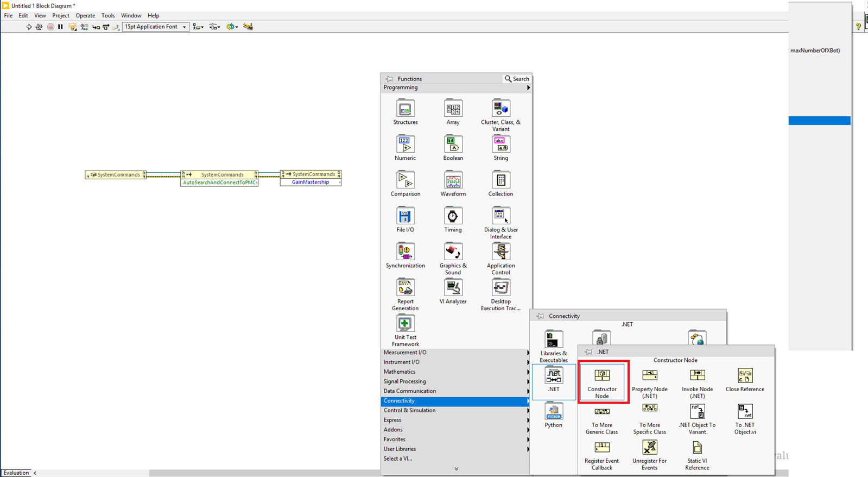Open the 15pt Application Font dropdown
The width and height of the screenshot is (868, 477).
(x=155, y=27)
